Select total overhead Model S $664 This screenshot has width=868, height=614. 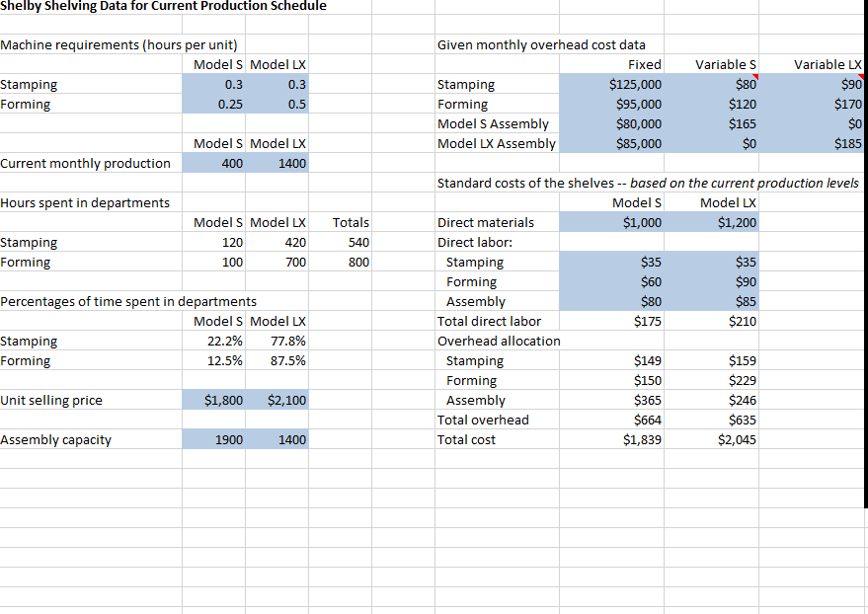click(611, 421)
